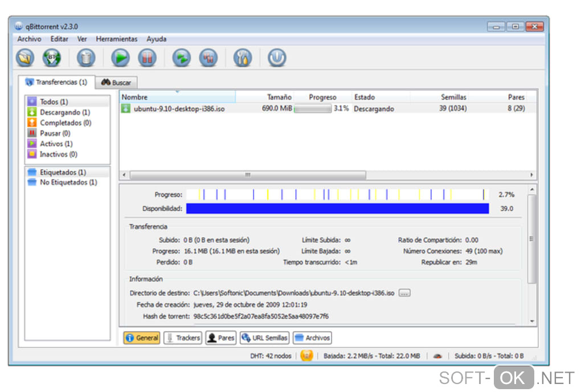This screenshot has height=392, width=581.
Task: Select the No Etiquetados (1) label filter
Action: coord(68,182)
